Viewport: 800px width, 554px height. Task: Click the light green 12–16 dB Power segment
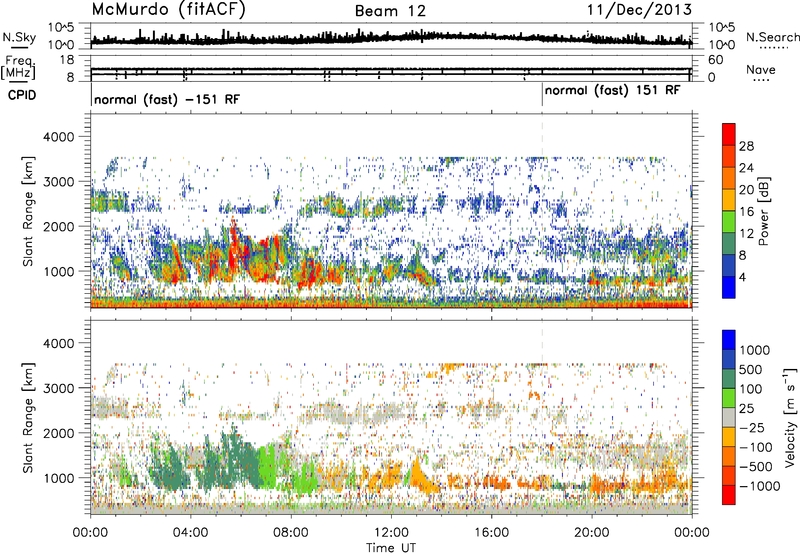pyautogui.click(x=729, y=221)
